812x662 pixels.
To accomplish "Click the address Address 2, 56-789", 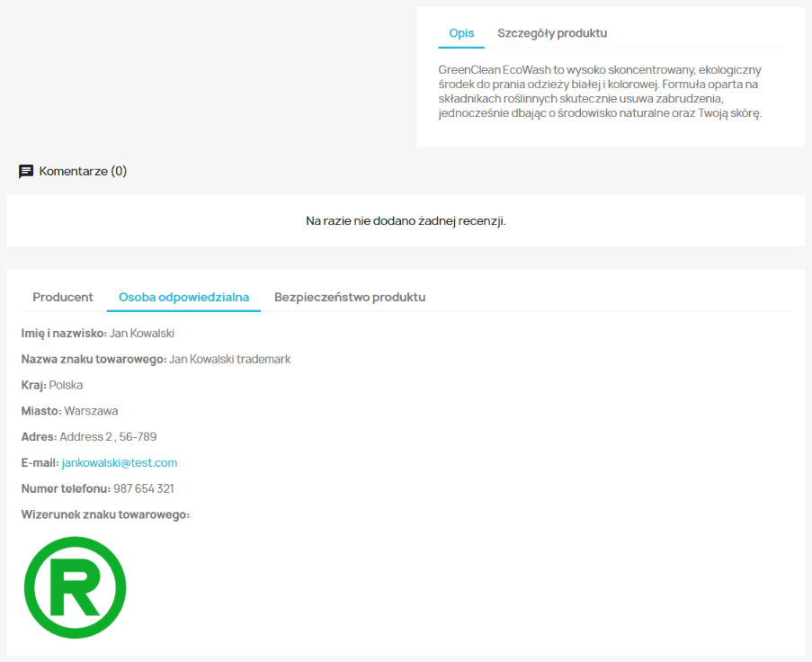I will 108,437.
